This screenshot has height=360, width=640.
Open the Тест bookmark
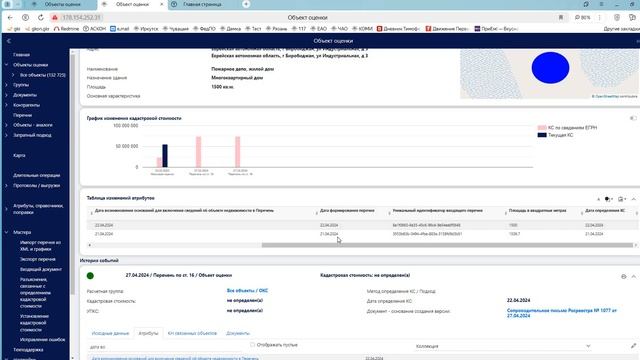pos(253,29)
